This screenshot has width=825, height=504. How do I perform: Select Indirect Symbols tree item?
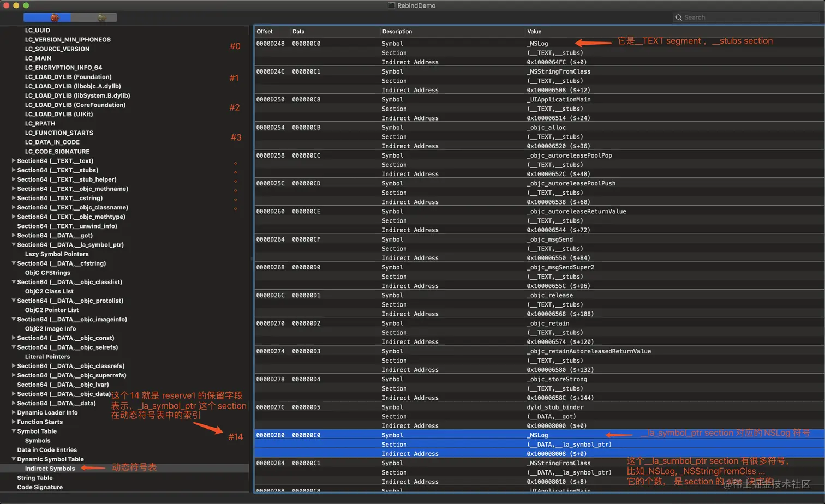(50, 469)
